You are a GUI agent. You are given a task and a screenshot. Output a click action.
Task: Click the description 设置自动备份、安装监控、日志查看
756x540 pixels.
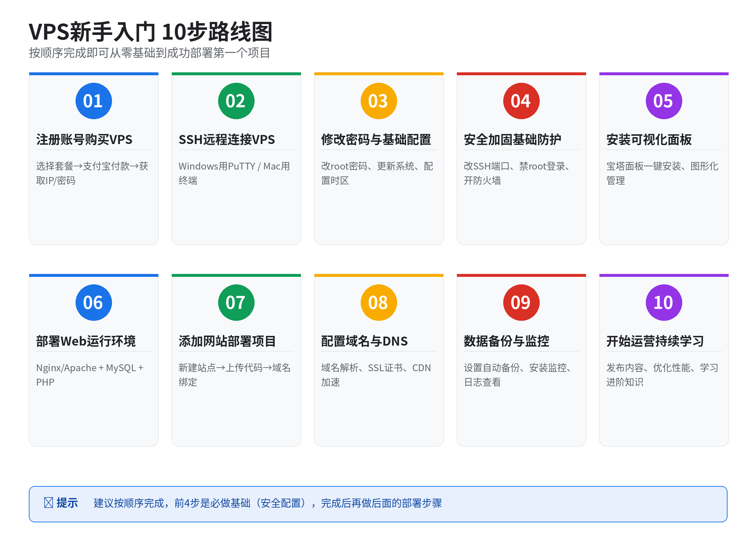pos(518,375)
